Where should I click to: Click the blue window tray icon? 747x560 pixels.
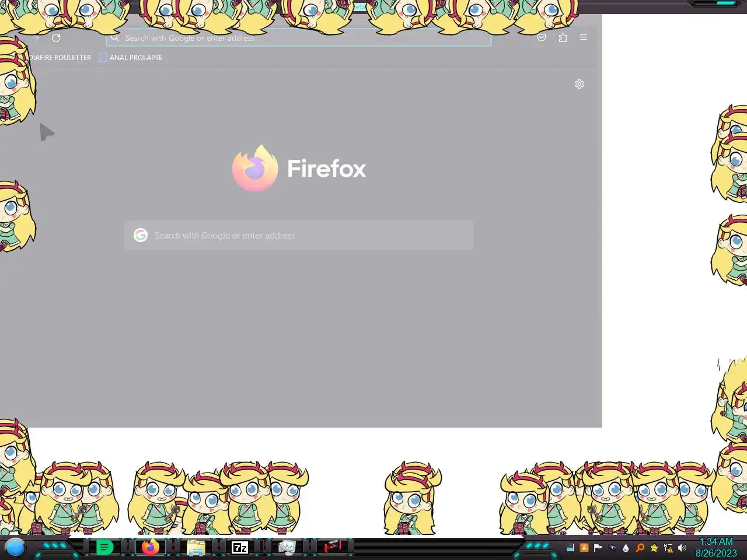coord(570,548)
